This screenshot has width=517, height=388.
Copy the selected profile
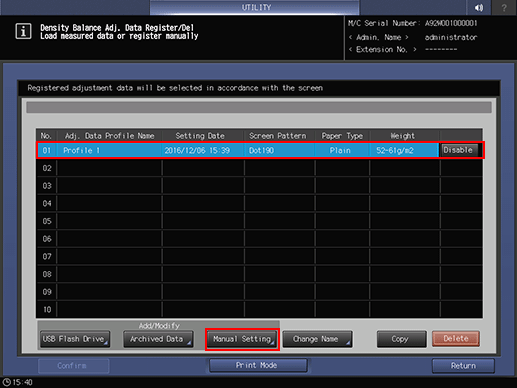coord(401,339)
